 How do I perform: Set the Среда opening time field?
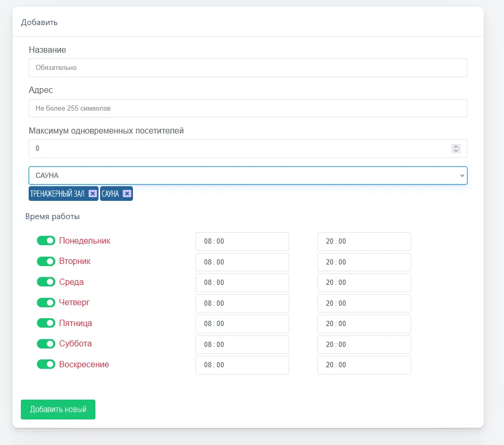point(242,282)
